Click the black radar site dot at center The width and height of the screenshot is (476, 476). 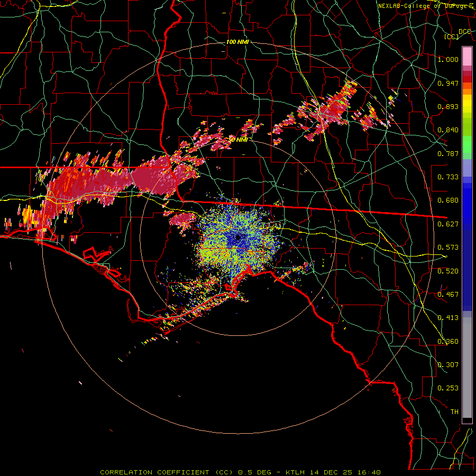(x=238, y=237)
